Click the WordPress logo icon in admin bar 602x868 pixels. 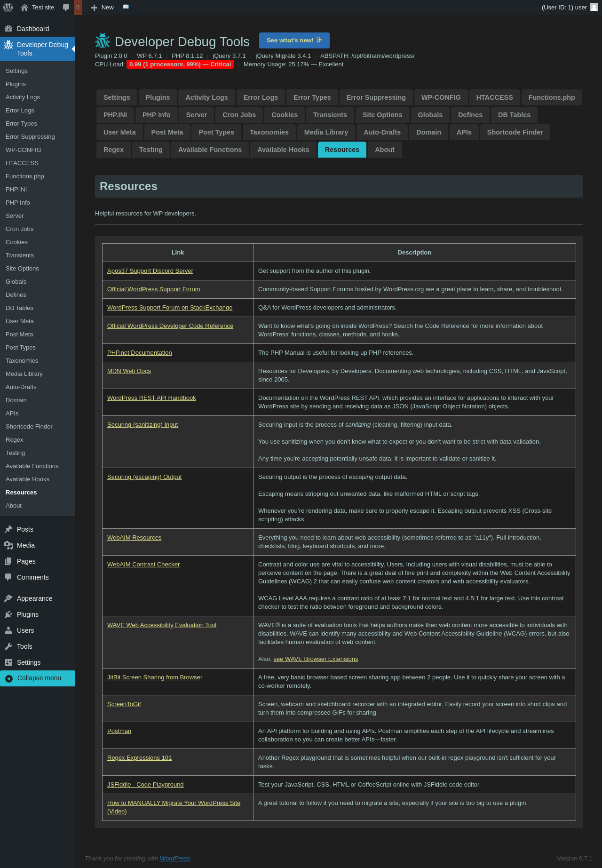coord(8,8)
